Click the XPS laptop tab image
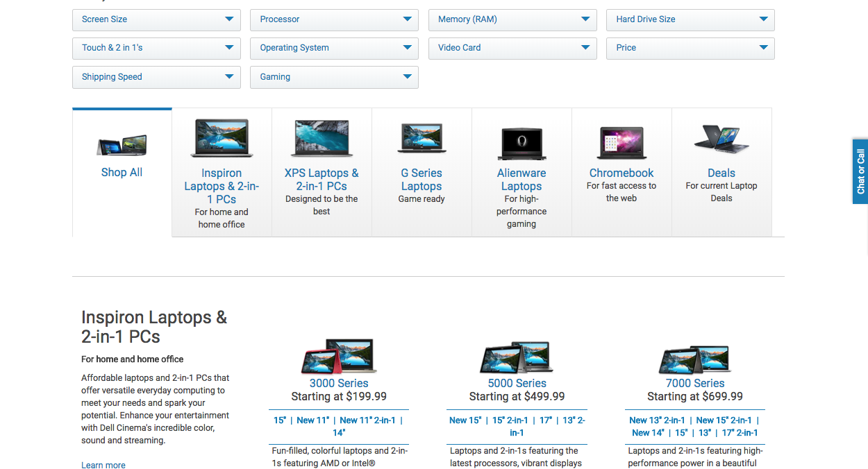Screen dimensions: 868x469 [322, 138]
